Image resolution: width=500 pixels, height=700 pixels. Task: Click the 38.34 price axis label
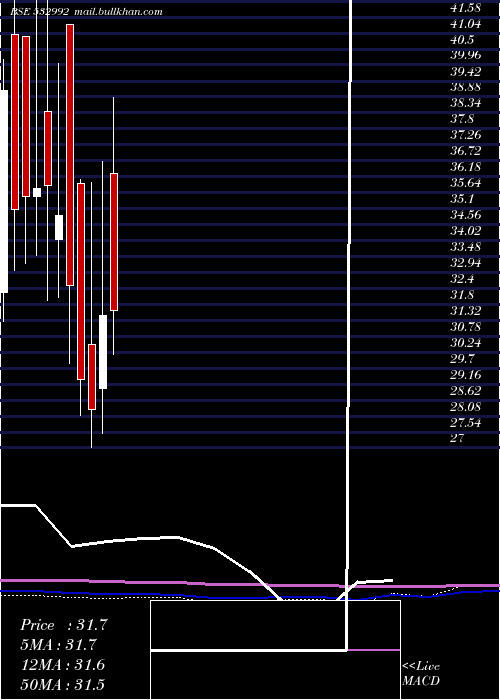pos(466,103)
